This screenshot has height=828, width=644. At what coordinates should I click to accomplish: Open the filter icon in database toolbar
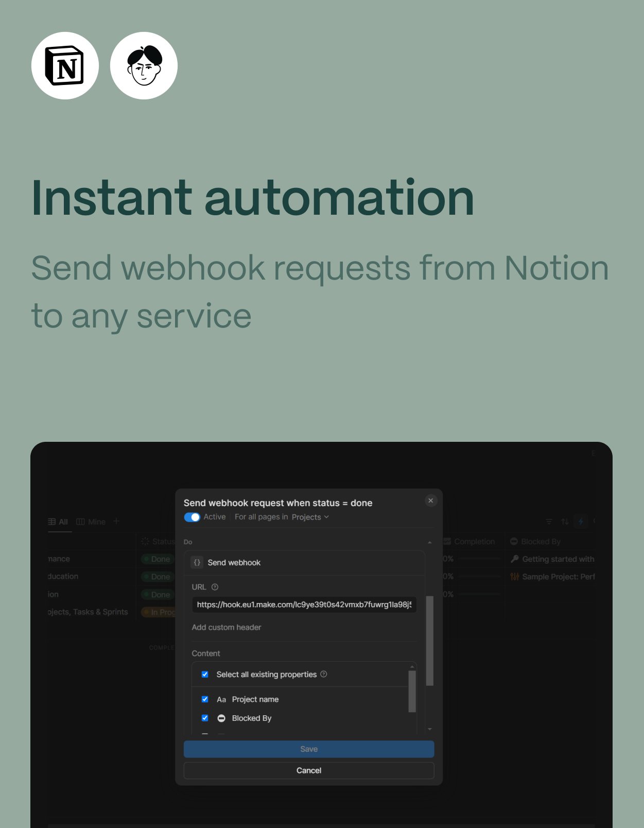pos(549,522)
